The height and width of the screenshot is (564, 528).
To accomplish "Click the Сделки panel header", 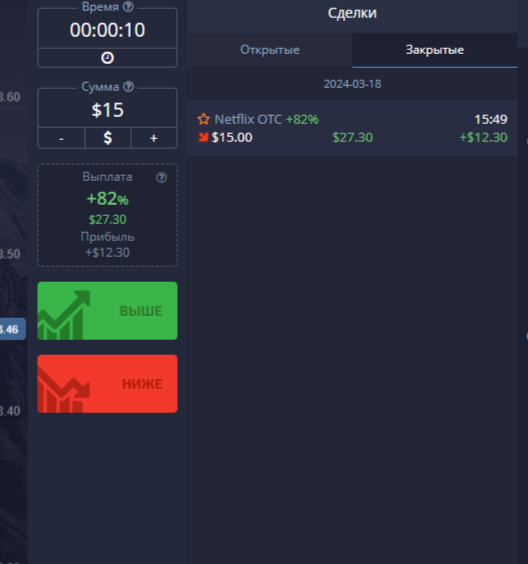I will coord(352,13).
